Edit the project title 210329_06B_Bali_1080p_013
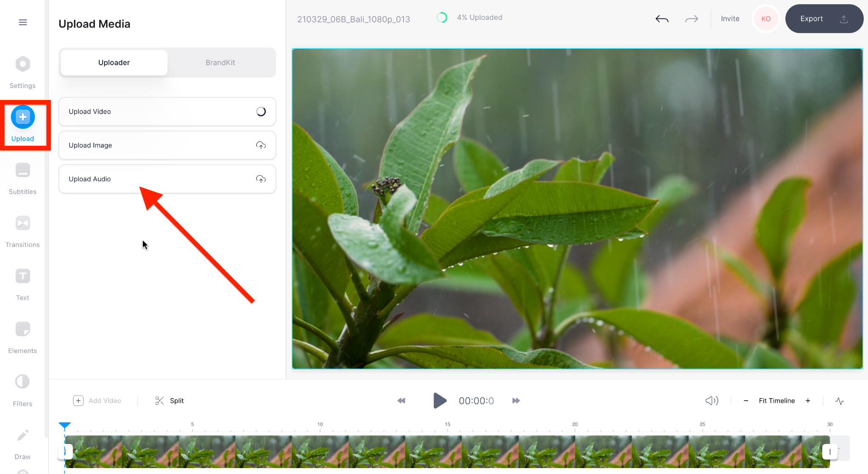The image size is (868, 474). 353,19
